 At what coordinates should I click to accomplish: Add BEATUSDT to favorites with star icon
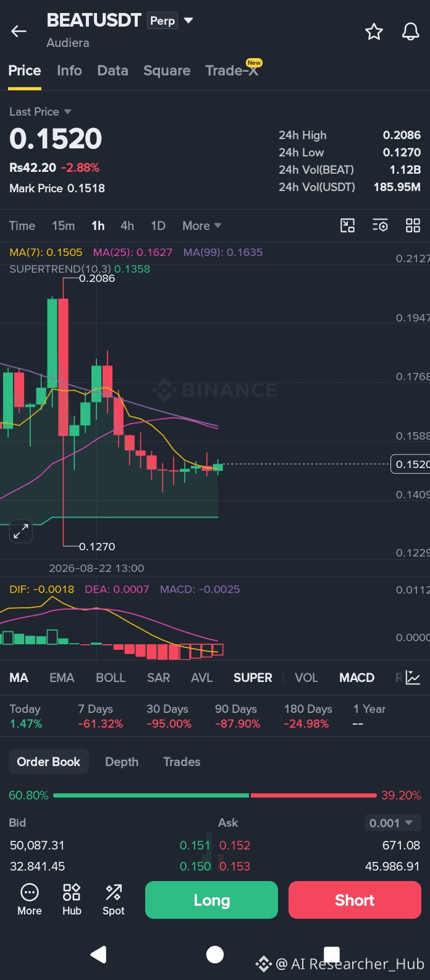click(x=374, y=32)
